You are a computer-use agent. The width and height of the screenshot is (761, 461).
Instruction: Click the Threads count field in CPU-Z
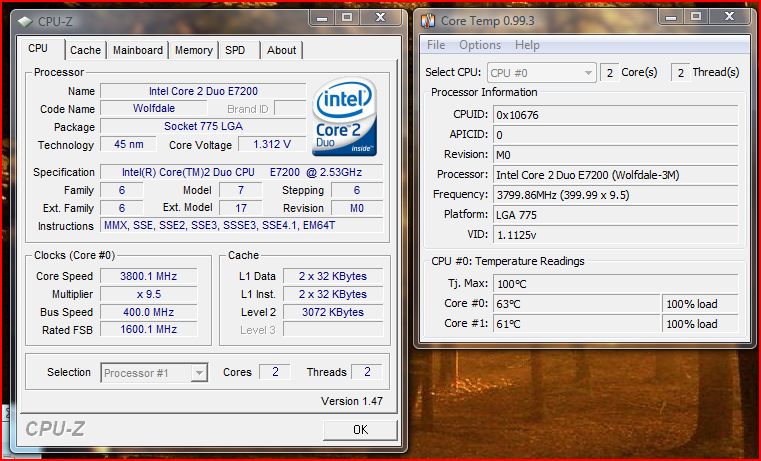(x=367, y=372)
